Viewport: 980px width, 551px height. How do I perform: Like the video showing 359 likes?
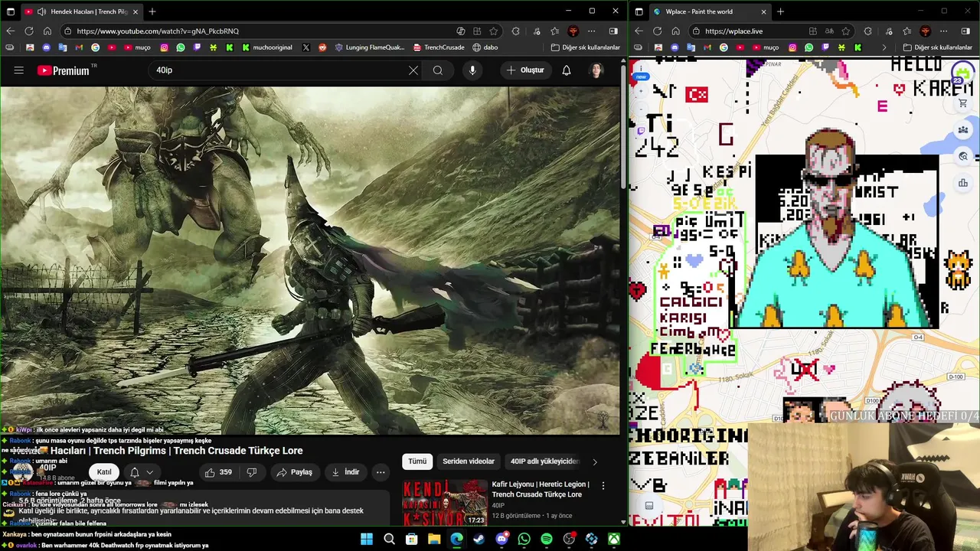(218, 472)
